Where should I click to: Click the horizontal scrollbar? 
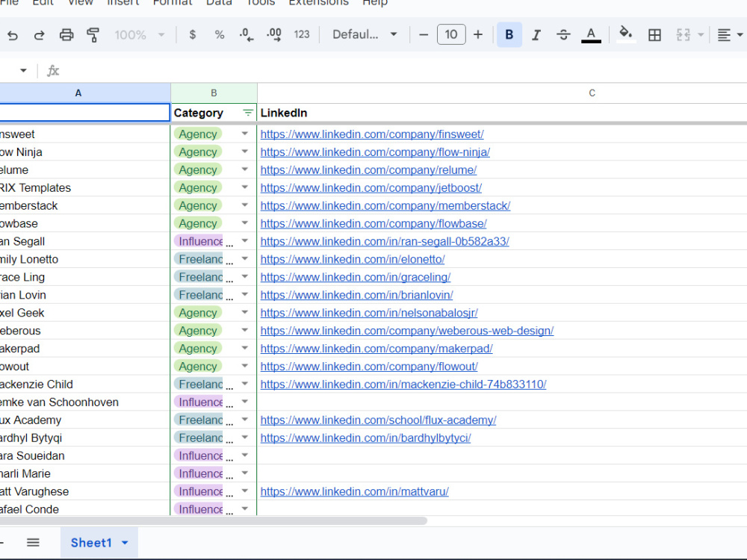tap(214, 521)
